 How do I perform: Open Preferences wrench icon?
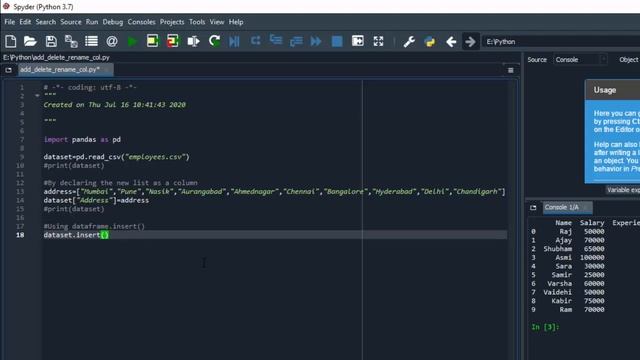click(x=409, y=41)
